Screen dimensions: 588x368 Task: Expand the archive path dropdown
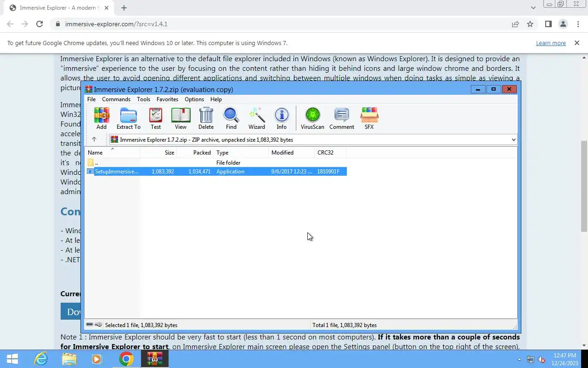513,139
